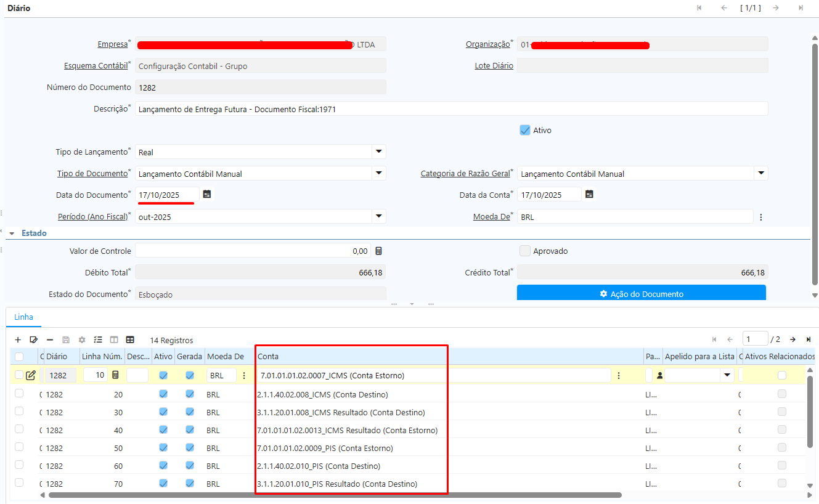Toggle grid view icon in Linha toolbar
Screen dimensions: 819x504
tap(130, 339)
